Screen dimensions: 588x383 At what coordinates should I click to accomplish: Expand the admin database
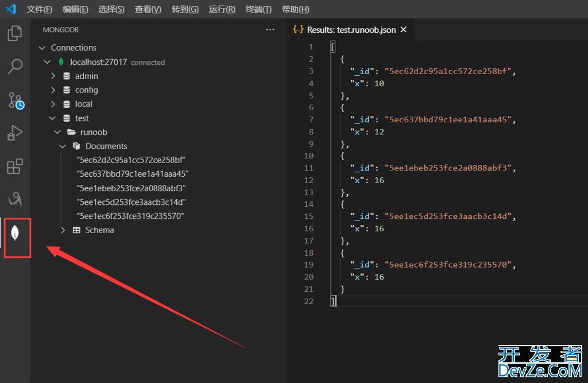(x=53, y=76)
